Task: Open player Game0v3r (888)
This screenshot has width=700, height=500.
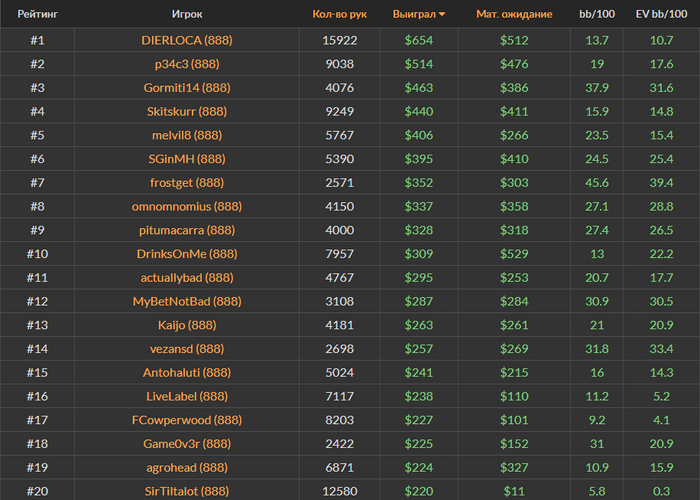Action: click(187, 444)
